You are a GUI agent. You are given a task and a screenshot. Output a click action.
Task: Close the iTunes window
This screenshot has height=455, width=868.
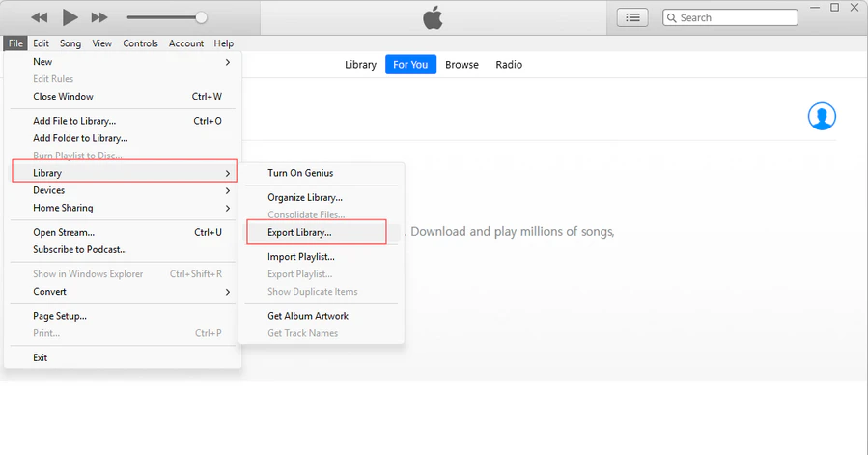pos(854,7)
